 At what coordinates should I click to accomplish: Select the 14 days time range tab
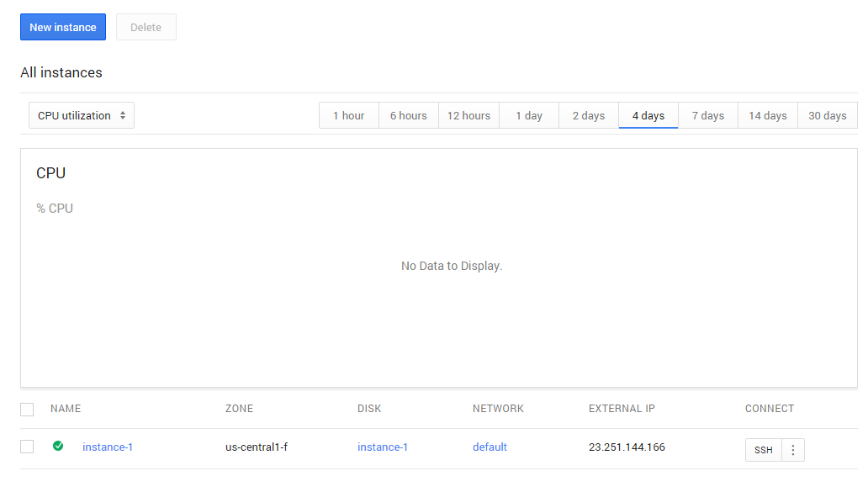[768, 116]
